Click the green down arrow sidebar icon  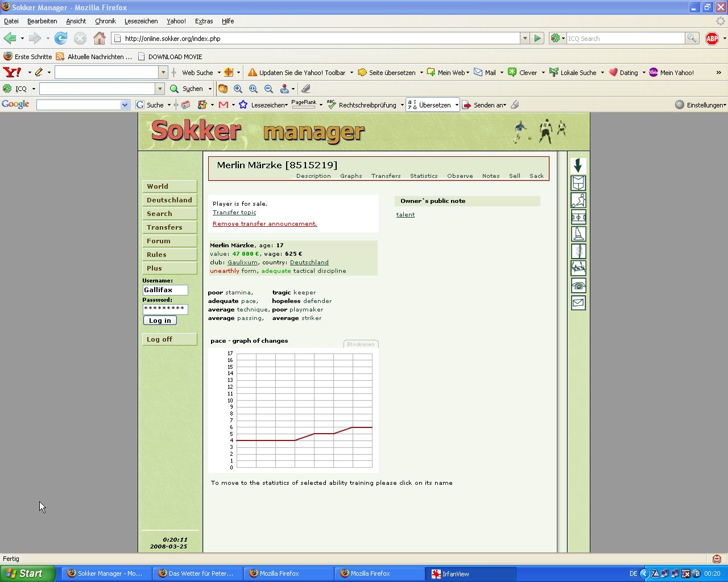tap(578, 165)
